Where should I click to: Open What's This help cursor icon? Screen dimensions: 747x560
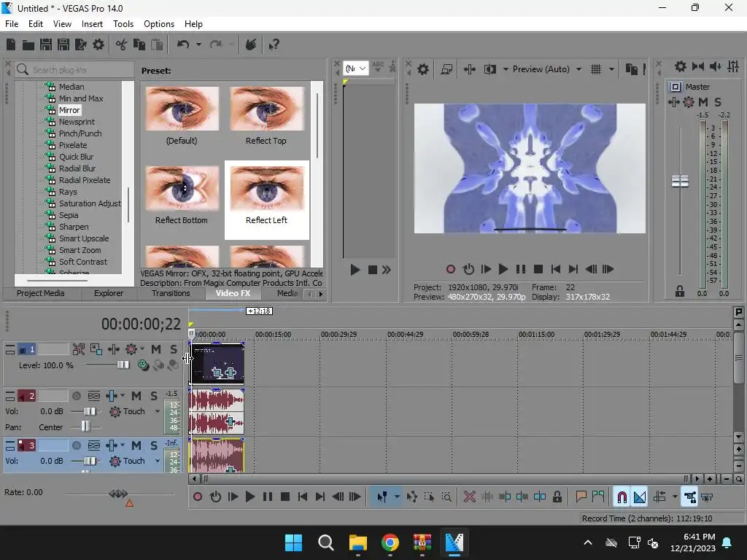coord(274,44)
